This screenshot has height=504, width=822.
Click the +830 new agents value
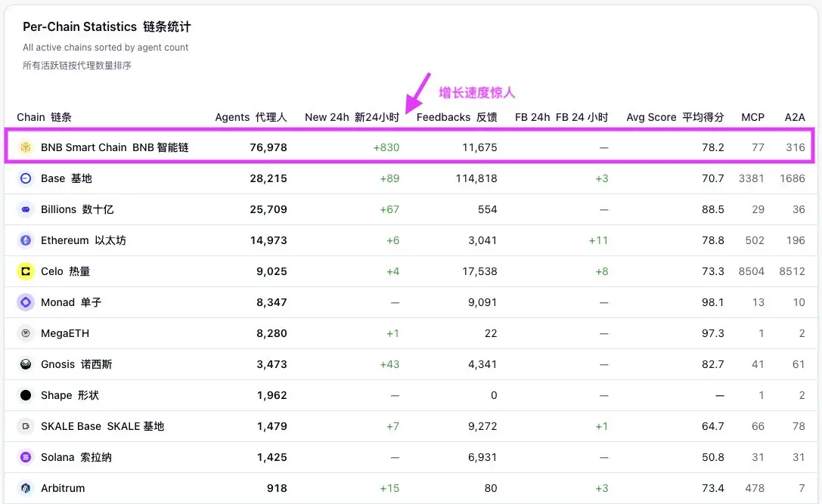coord(386,148)
